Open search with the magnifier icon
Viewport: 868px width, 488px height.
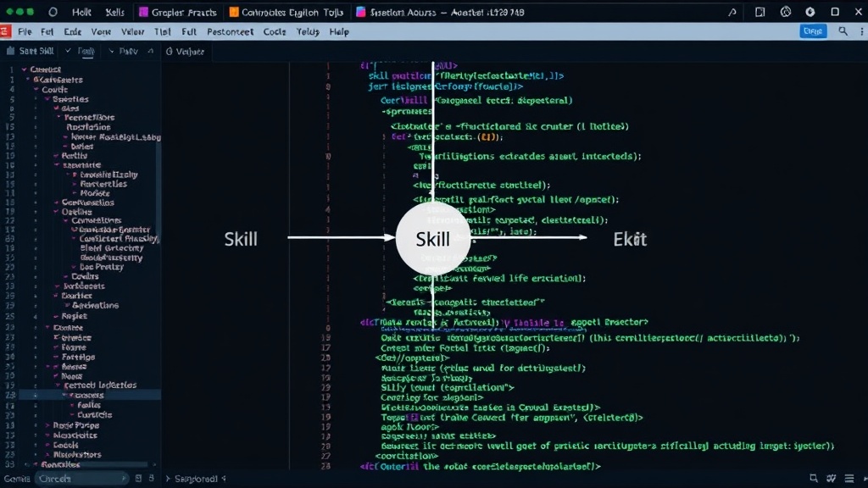click(x=843, y=31)
